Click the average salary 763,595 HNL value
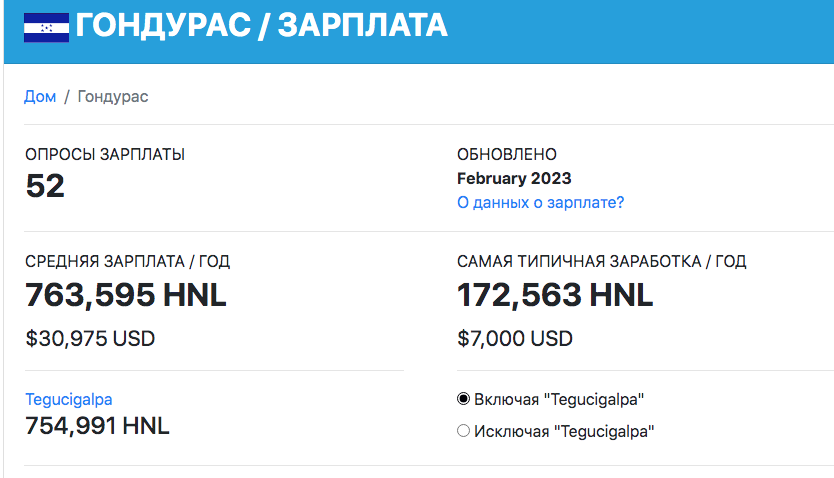The width and height of the screenshot is (834, 478). 126,295
